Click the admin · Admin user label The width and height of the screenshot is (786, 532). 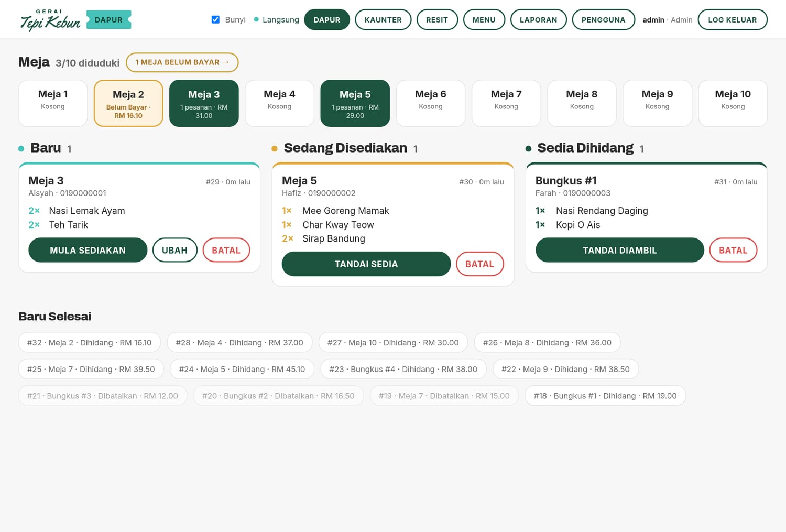tap(668, 20)
